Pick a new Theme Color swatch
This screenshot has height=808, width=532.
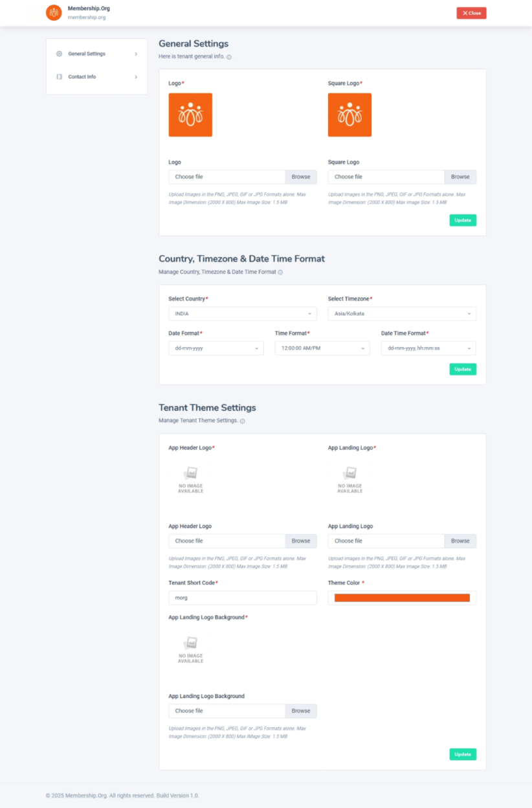coord(401,598)
